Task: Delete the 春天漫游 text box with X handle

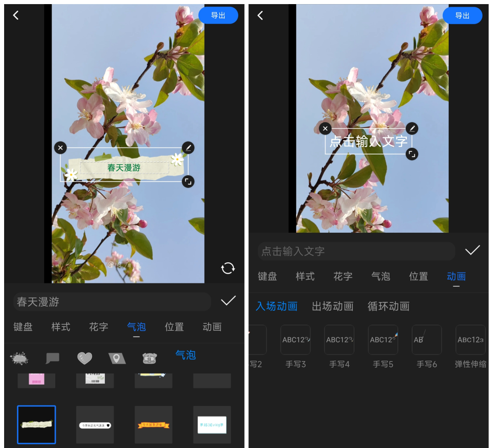Action: [60, 148]
